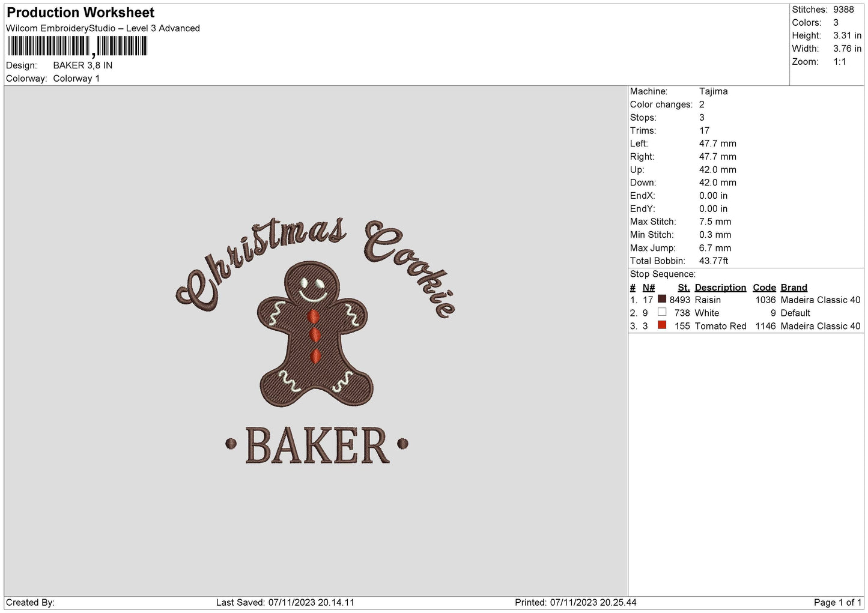
Task: Click the EndX value '0.00 in'
Action: tap(714, 196)
